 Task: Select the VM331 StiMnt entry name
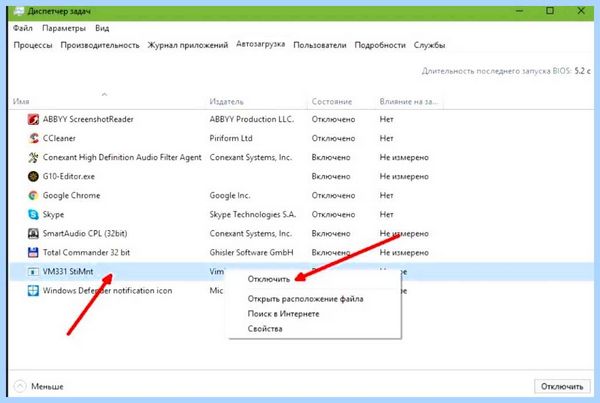tap(68, 272)
